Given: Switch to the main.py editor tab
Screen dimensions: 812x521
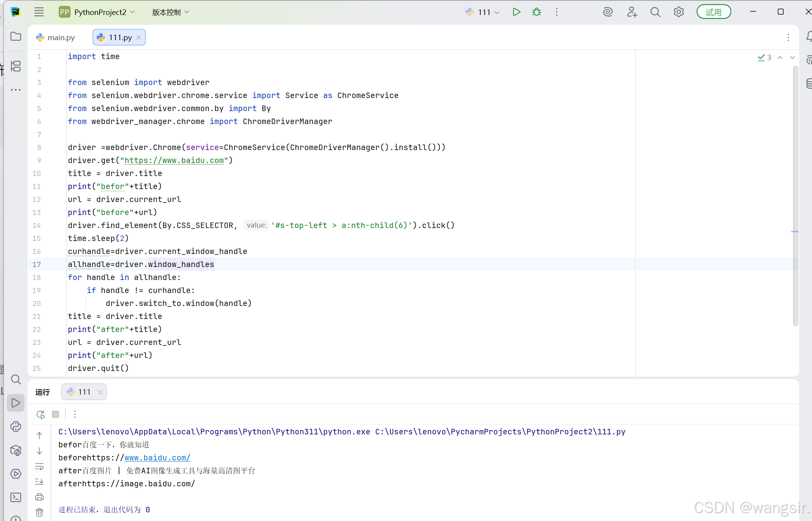Looking at the screenshot, I should click(x=56, y=37).
